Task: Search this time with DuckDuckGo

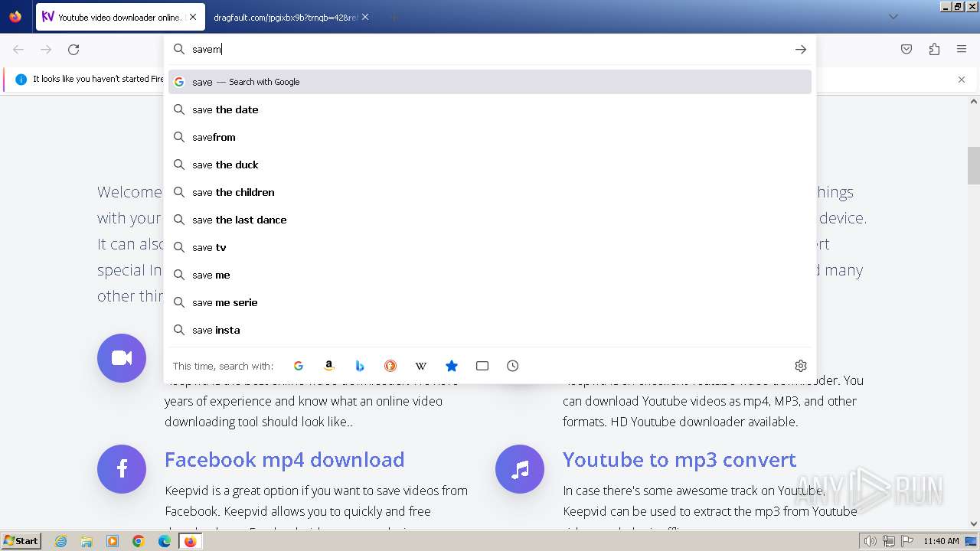Action: (x=390, y=366)
